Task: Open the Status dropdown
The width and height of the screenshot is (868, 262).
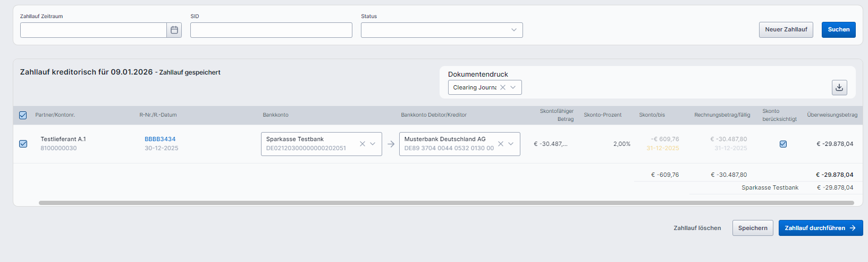Action: (441, 30)
